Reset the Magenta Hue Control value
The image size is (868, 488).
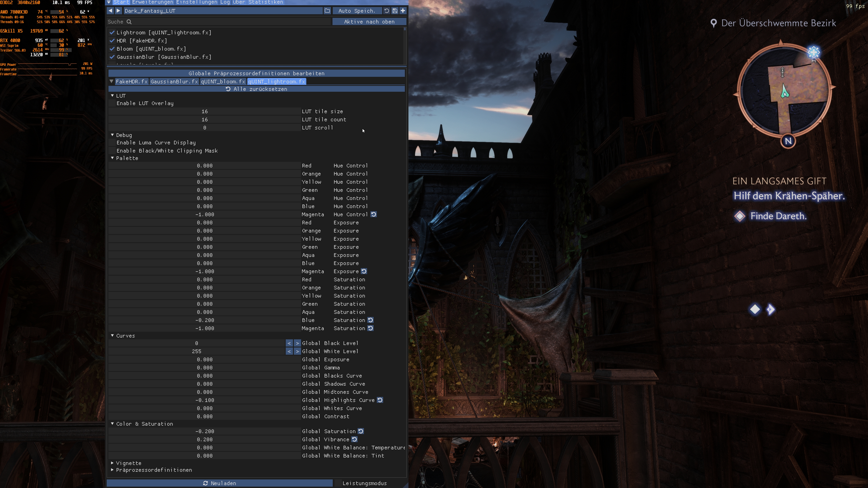tap(374, 214)
